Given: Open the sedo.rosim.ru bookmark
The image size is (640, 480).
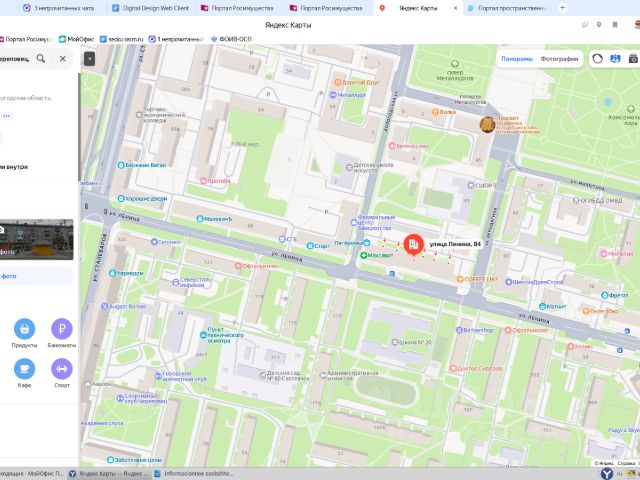Looking at the screenshot, I should point(122,39).
